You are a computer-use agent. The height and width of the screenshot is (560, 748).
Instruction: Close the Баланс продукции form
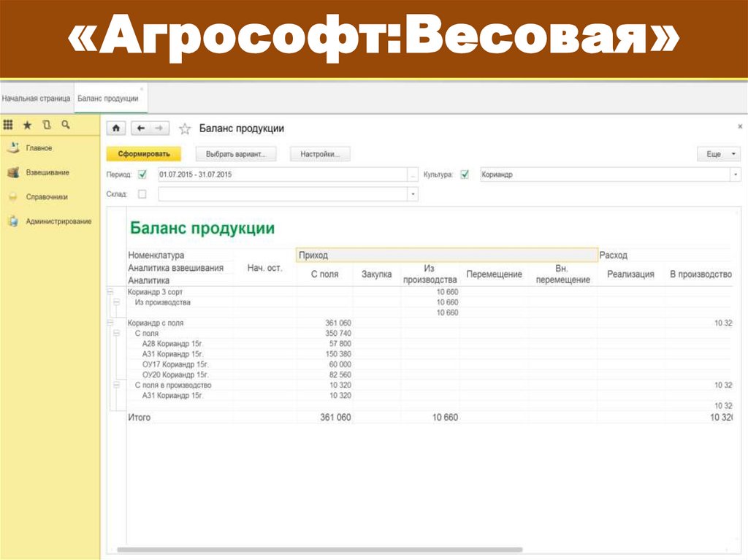tap(740, 126)
